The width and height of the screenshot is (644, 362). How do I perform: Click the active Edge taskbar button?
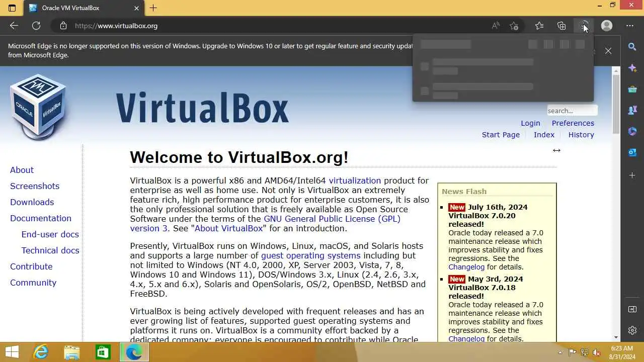[x=134, y=352]
